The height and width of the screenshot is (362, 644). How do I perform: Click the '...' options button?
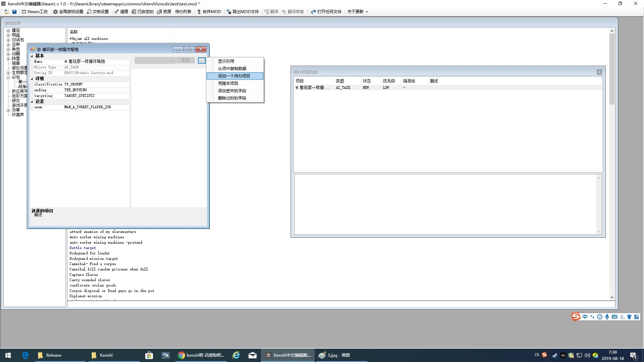[202, 60]
